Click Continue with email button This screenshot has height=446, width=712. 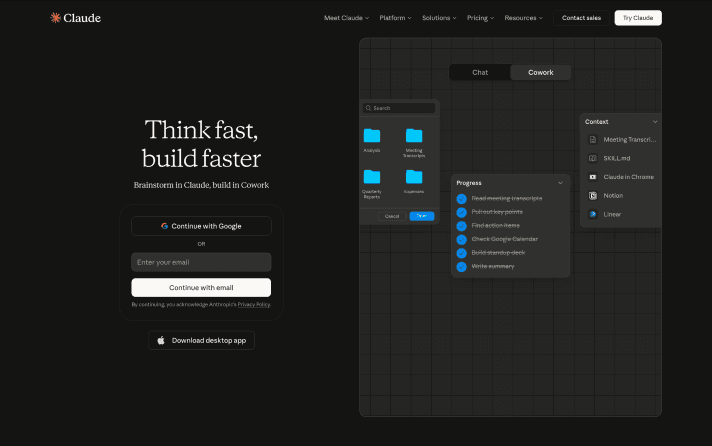pos(201,287)
